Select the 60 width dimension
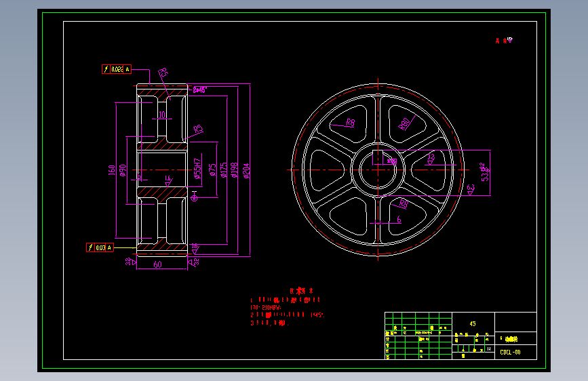 tap(157, 264)
